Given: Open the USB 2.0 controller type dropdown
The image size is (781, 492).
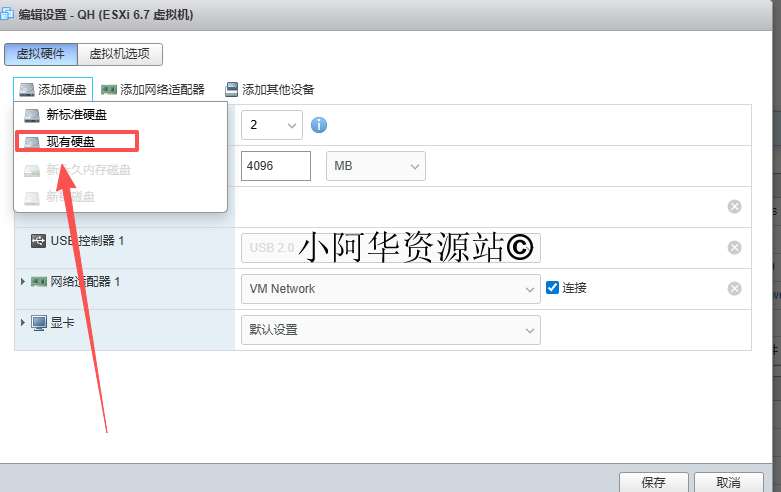Looking at the screenshot, I should coord(390,248).
